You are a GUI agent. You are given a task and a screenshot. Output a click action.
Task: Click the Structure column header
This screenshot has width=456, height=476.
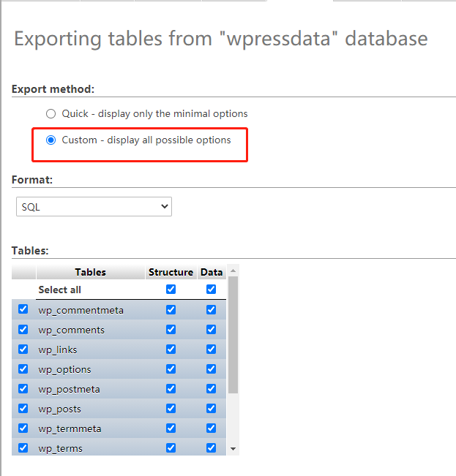pos(171,272)
